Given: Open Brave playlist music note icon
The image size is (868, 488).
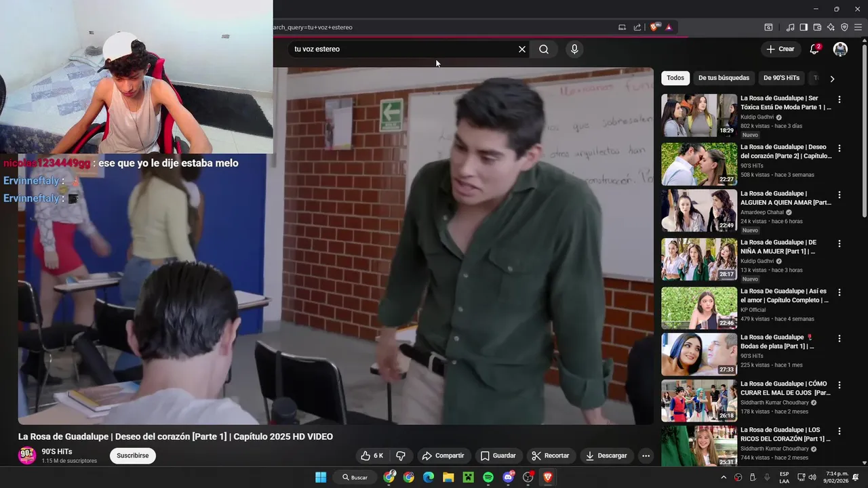Looking at the screenshot, I should [x=790, y=27].
